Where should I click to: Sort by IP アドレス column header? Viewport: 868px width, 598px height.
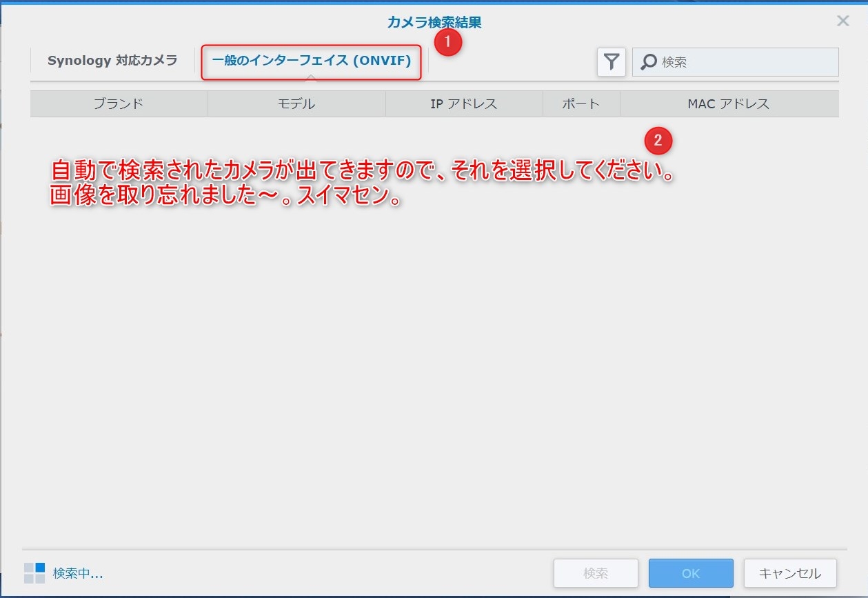click(x=463, y=104)
